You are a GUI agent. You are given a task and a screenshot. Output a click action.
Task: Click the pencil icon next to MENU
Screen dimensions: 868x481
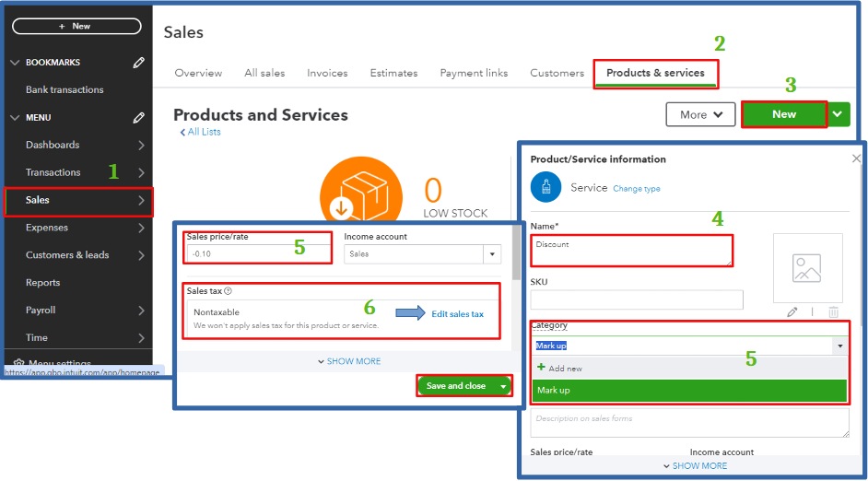[139, 117]
